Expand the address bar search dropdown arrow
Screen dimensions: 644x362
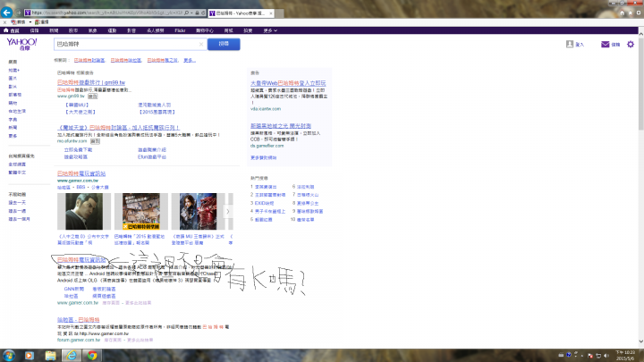click(x=191, y=13)
